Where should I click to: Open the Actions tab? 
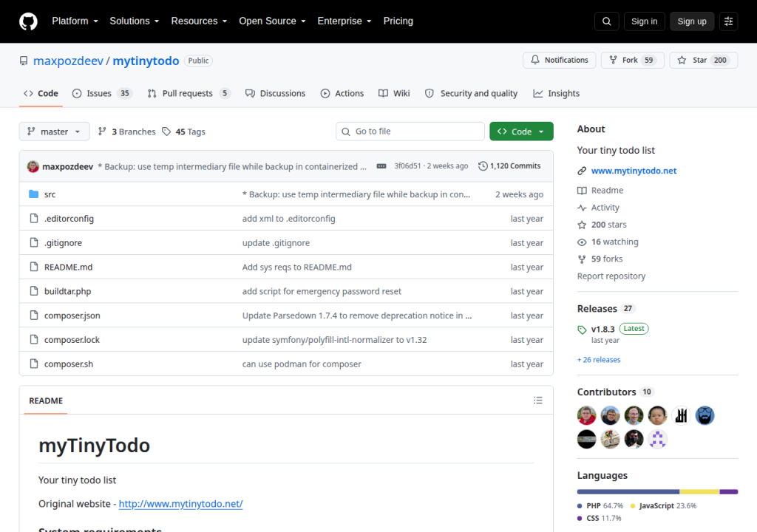point(342,93)
